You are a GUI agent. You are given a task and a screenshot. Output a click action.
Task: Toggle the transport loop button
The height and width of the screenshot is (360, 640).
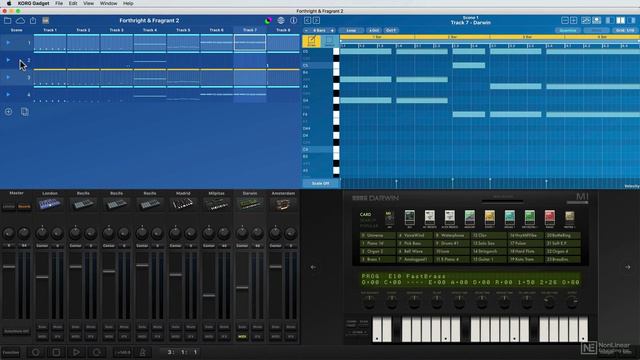(96, 352)
